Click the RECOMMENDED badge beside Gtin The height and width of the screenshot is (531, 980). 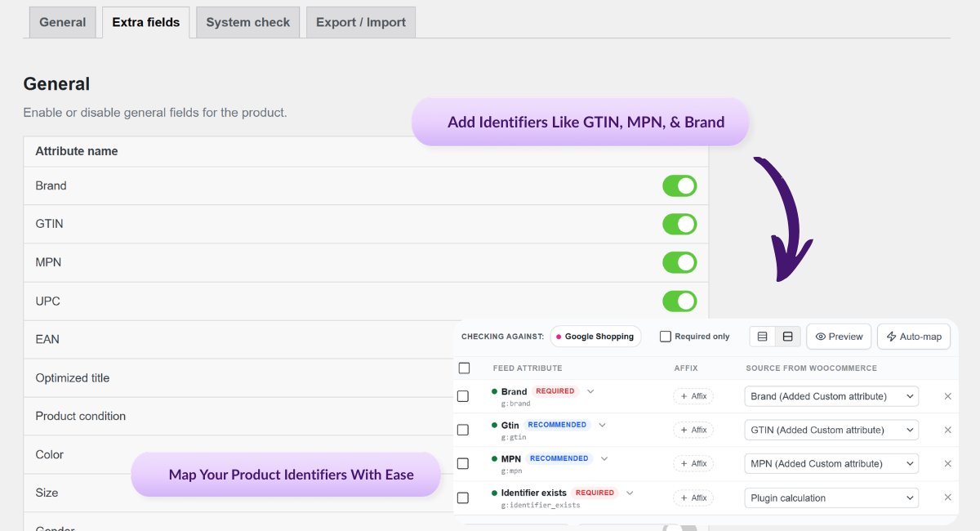pyautogui.click(x=557, y=425)
